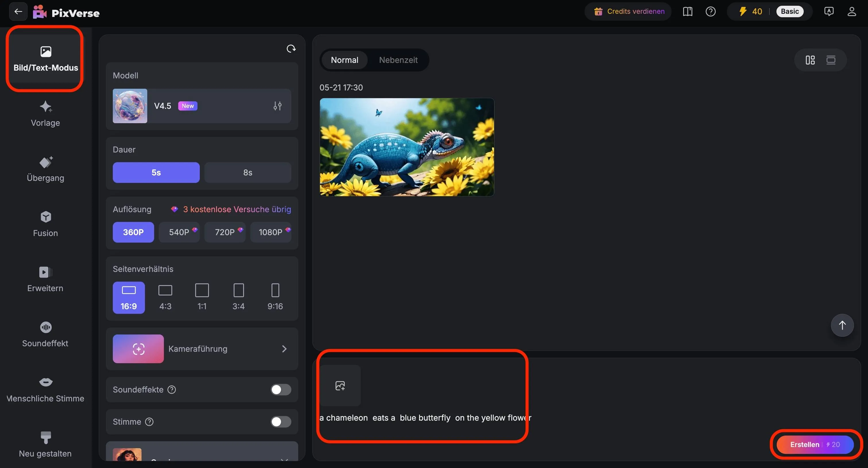Open the user profile icon
The width and height of the screenshot is (868, 468).
point(851,11)
